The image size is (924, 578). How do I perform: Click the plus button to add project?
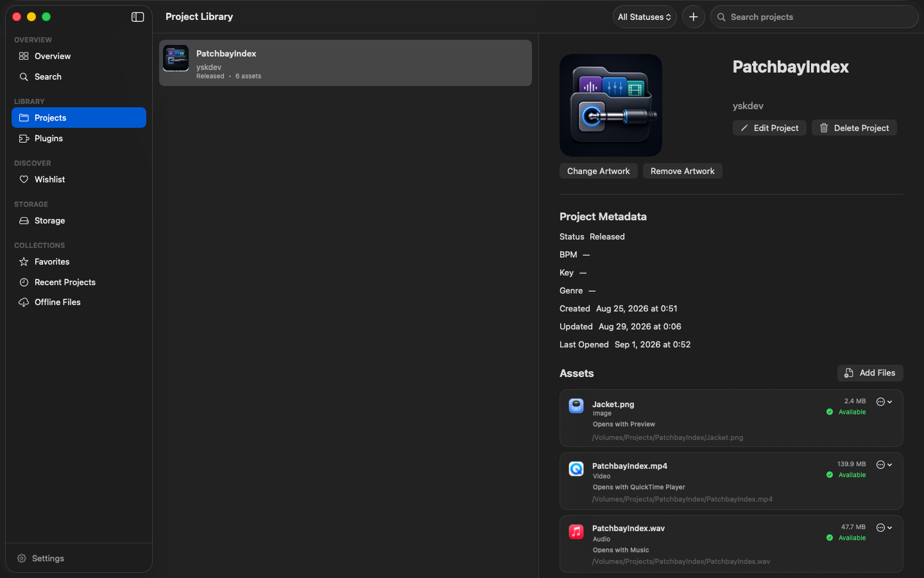(x=693, y=17)
